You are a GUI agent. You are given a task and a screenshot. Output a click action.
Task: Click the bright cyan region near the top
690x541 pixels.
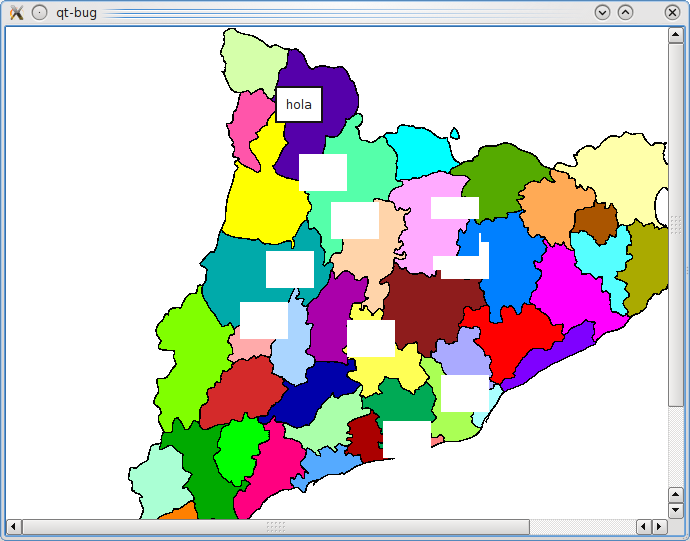[x=420, y=152]
